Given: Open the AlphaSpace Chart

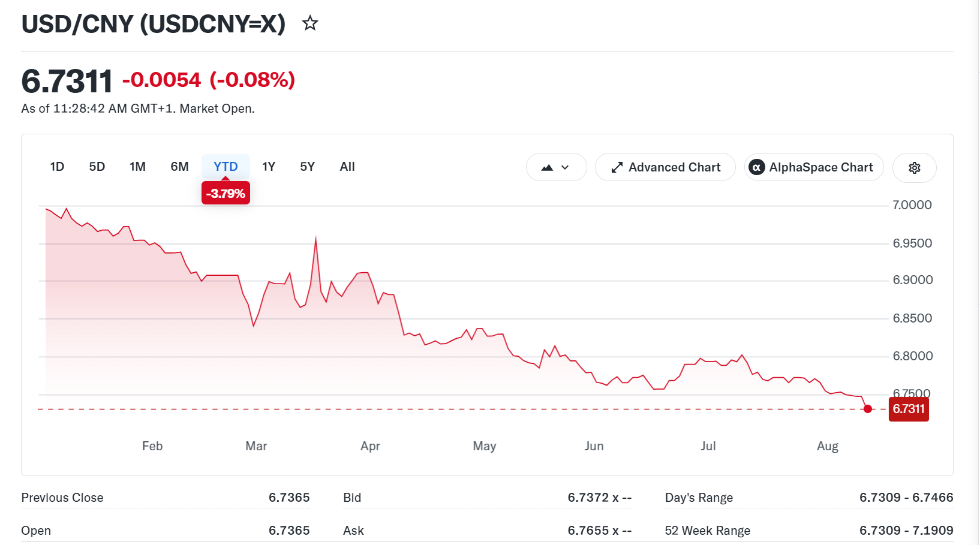Looking at the screenshot, I should [x=814, y=167].
